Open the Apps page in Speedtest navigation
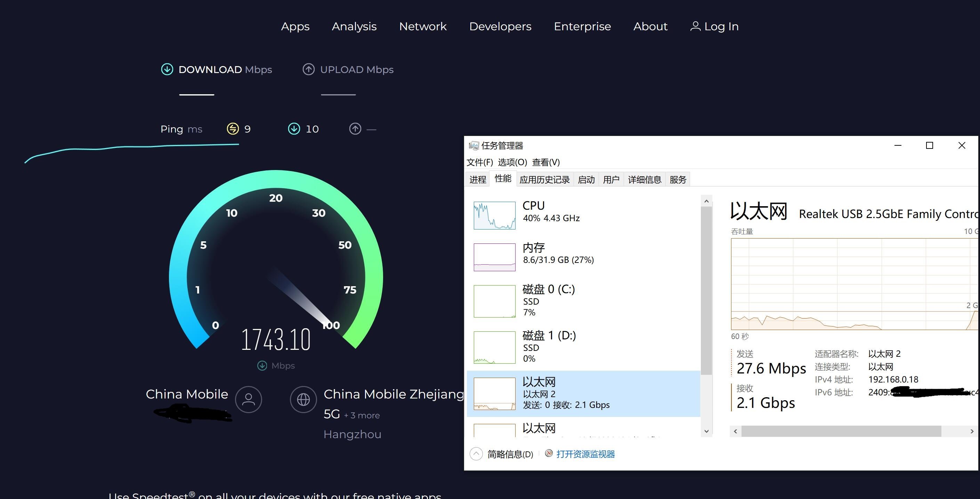The width and height of the screenshot is (980, 499). [x=295, y=27]
